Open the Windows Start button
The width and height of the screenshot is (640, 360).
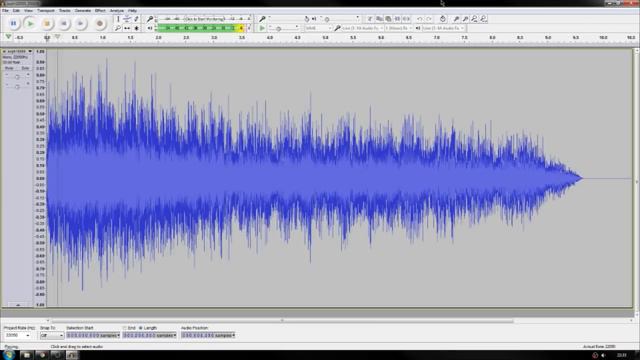(9, 355)
